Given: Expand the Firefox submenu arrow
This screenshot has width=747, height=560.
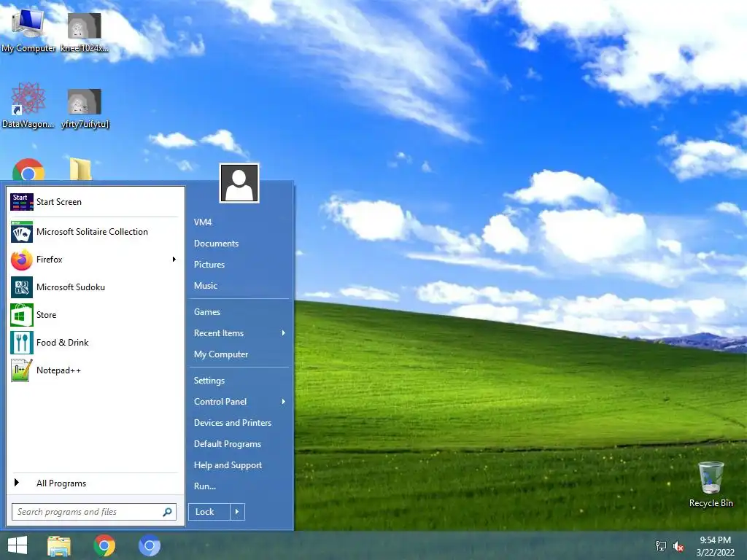Looking at the screenshot, I should click(x=174, y=260).
